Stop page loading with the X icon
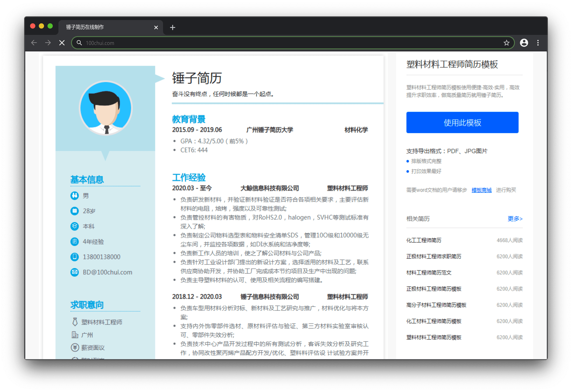This screenshot has height=392, width=572. (x=62, y=43)
